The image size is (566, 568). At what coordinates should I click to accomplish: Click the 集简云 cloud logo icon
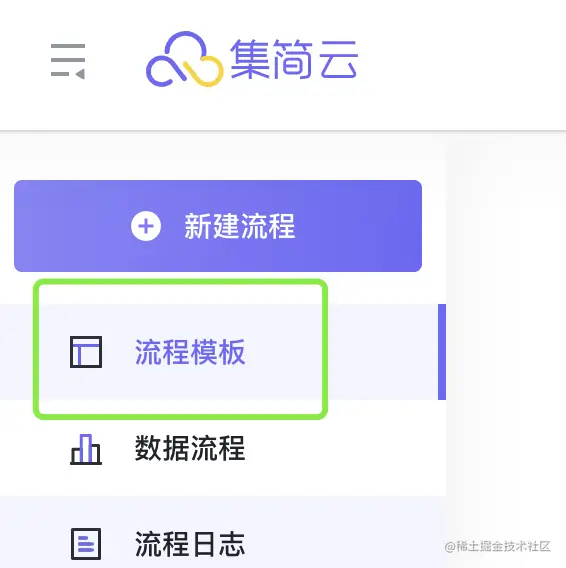tap(184, 59)
